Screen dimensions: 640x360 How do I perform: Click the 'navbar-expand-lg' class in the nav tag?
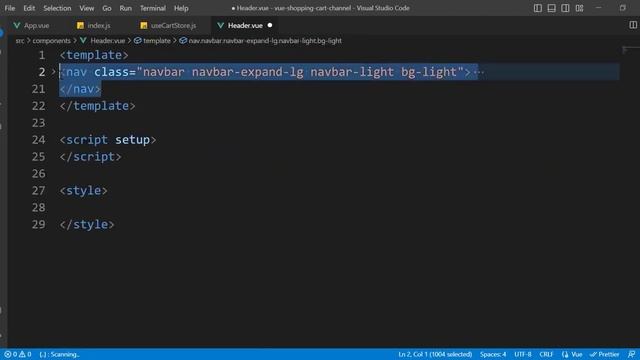point(247,72)
